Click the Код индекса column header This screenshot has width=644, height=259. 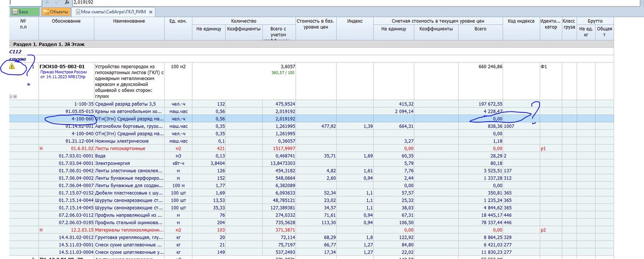tap(521, 22)
